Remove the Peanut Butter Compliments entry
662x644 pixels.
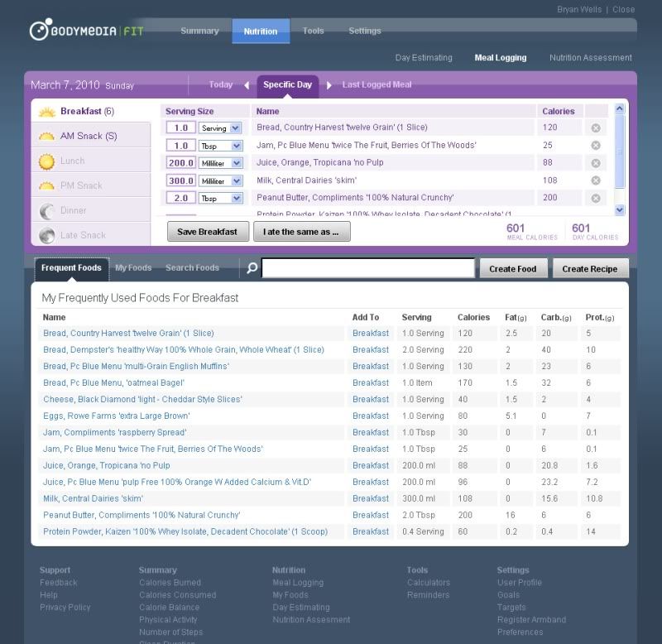pos(595,198)
